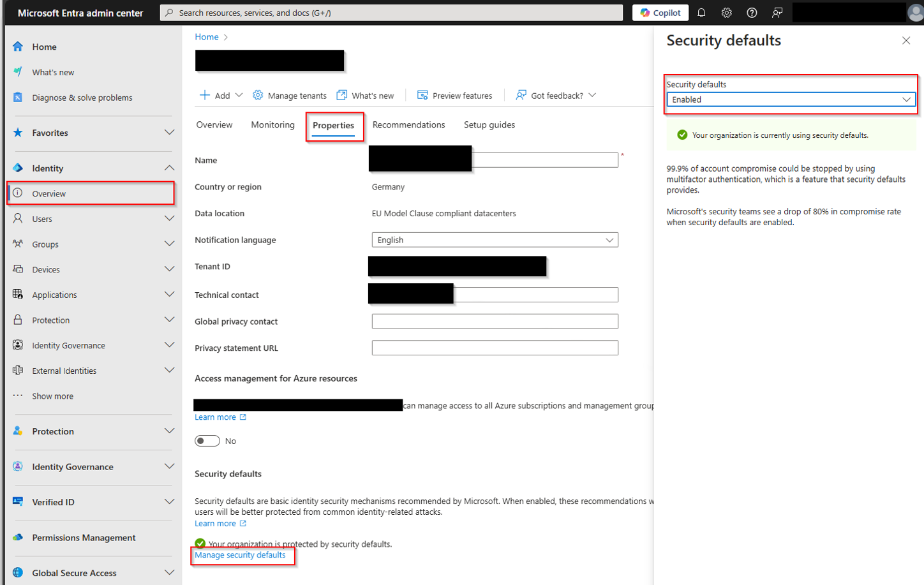Click the Favorites star icon
Screen dimensions: 924x585
coord(18,133)
